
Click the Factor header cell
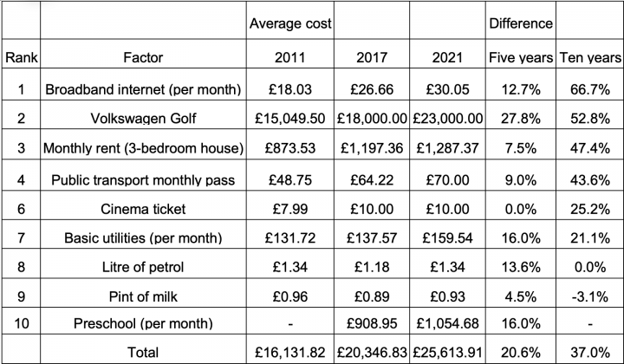pos(143,54)
